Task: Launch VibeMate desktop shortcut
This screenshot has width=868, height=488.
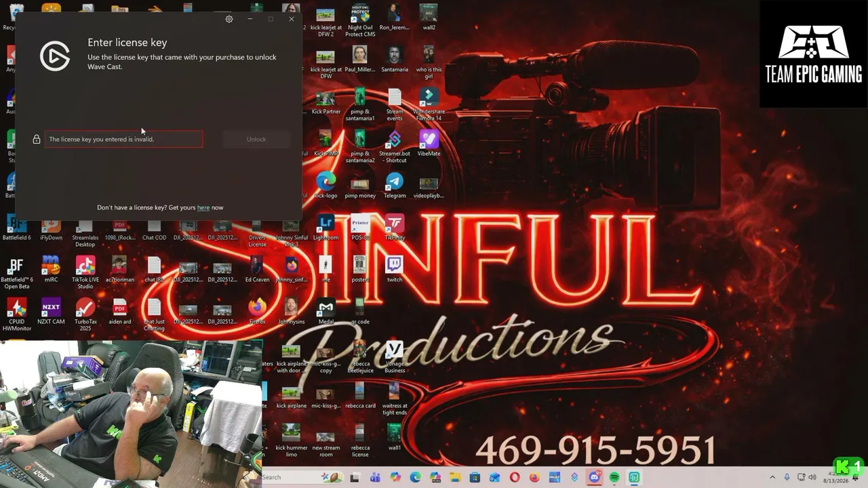Action: [x=429, y=143]
